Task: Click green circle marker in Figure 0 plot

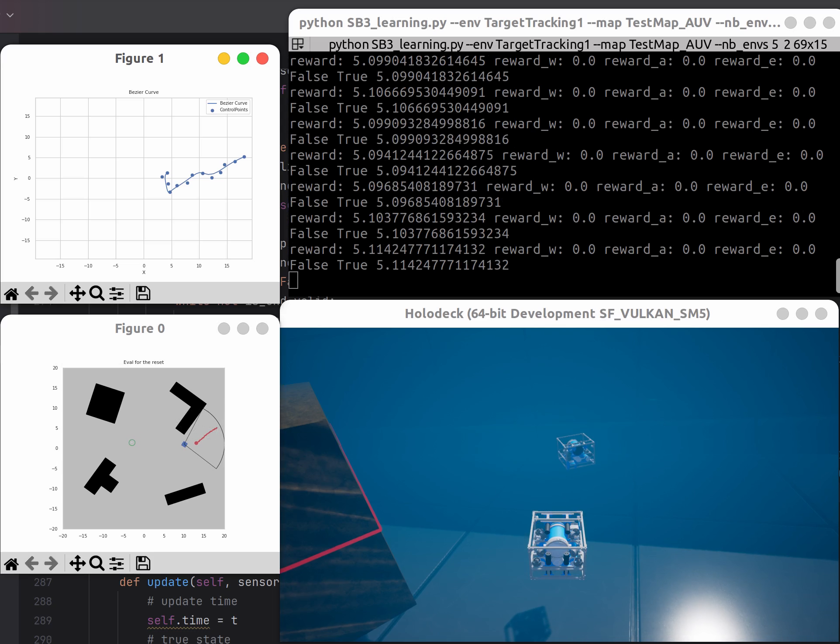Action: pyautogui.click(x=132, y=442)
